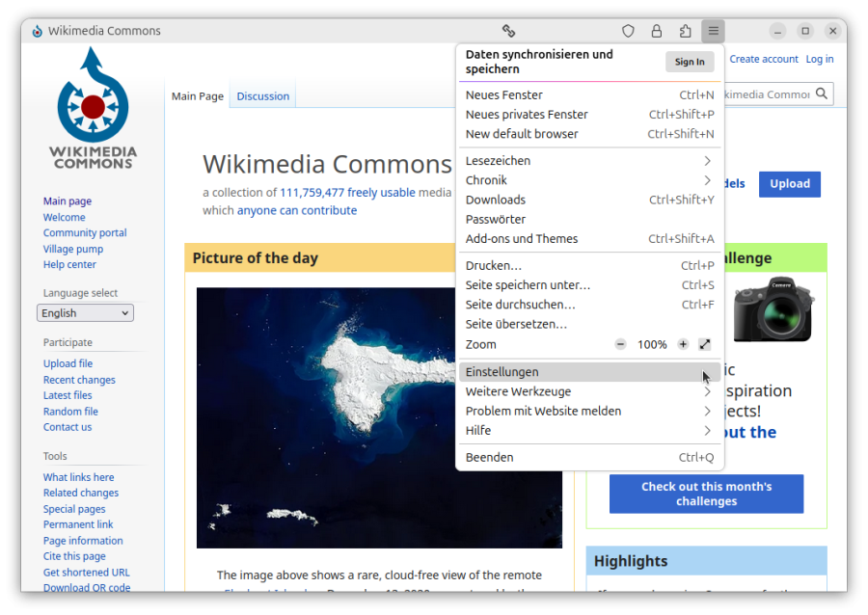Viewport: 868px width, 615px height.
Task: Click the zoom out minus icon
Action: point(620,344)
